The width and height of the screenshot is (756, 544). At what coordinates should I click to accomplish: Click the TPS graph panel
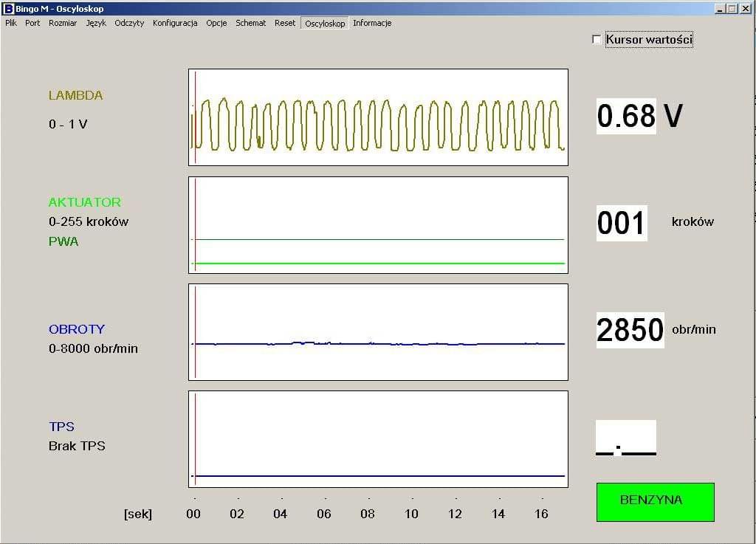click(x=378, y=438)
